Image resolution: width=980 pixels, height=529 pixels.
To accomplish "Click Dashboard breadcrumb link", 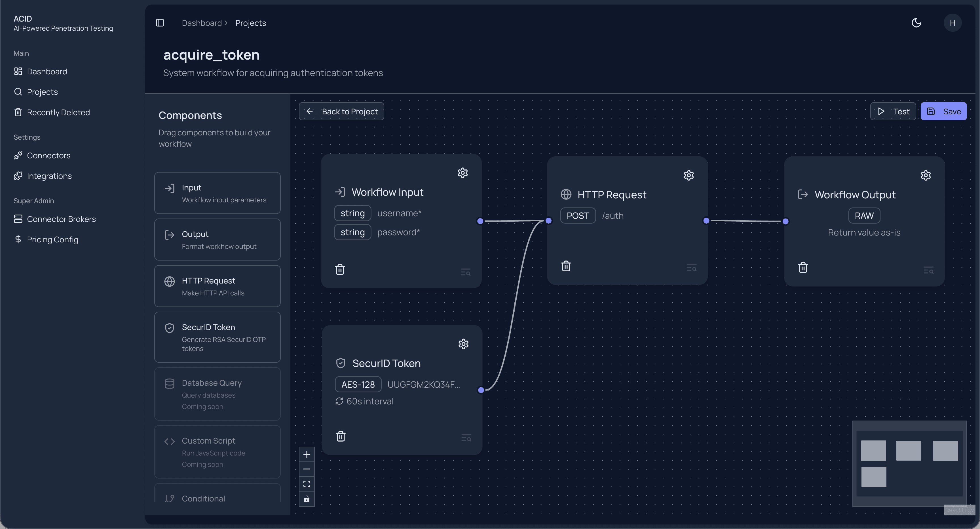I will 202,23.
